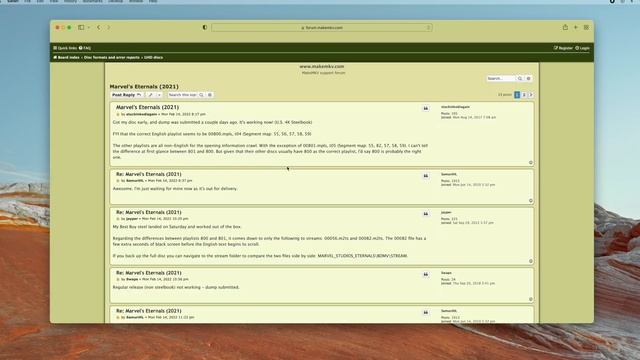Open the History menu in the macOS menu bar
Image resolution: width=640 pixels, height=360 pixels.
(70, 1)
